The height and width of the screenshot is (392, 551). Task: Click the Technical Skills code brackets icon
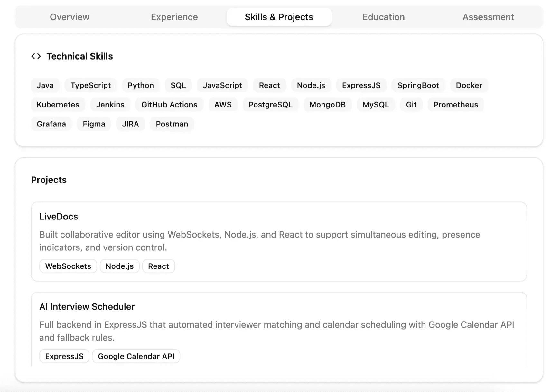coord(36,56)
